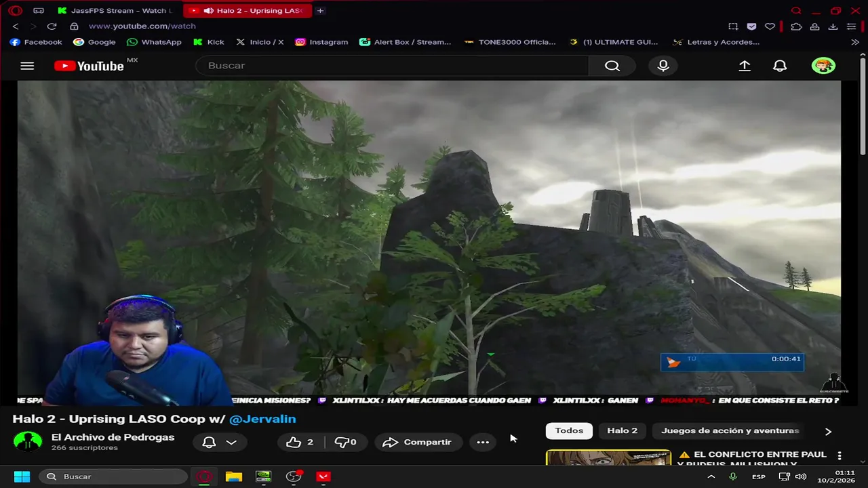Viewport: 868px width, 488px height.
Task: Open the three-dot more actions button
Action: (483, 442)
